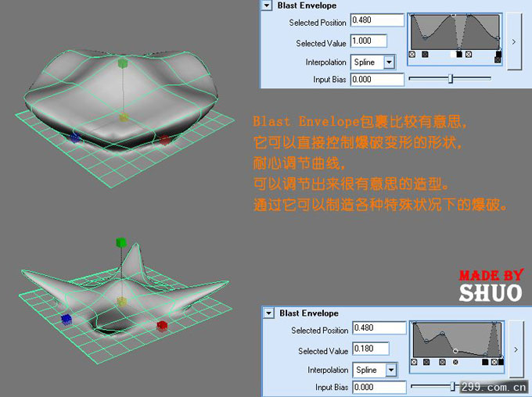The image size is (532, 397).
Task: Click round X delete marker for selected lower ramp point
Action: click(x=455, y=362)
